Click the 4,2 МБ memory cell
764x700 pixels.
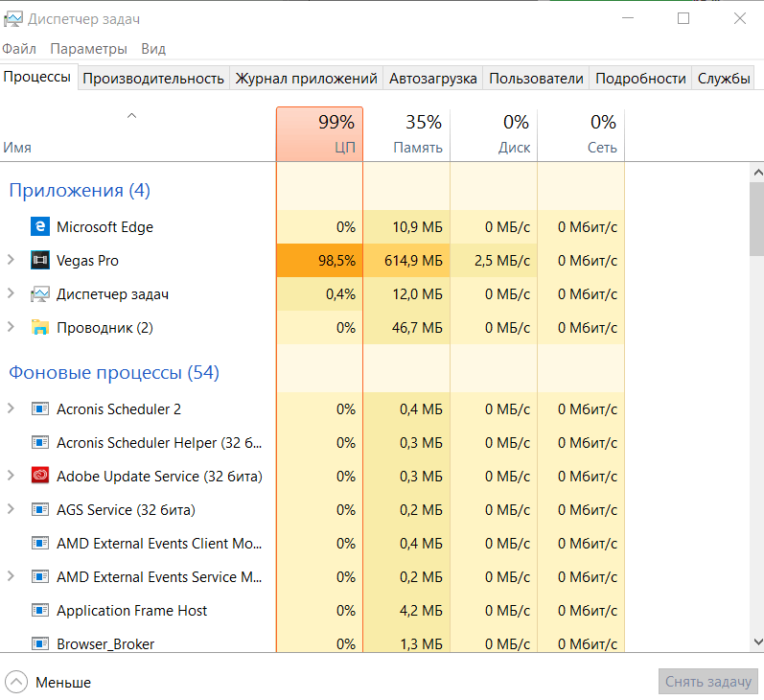coord(406,610)
